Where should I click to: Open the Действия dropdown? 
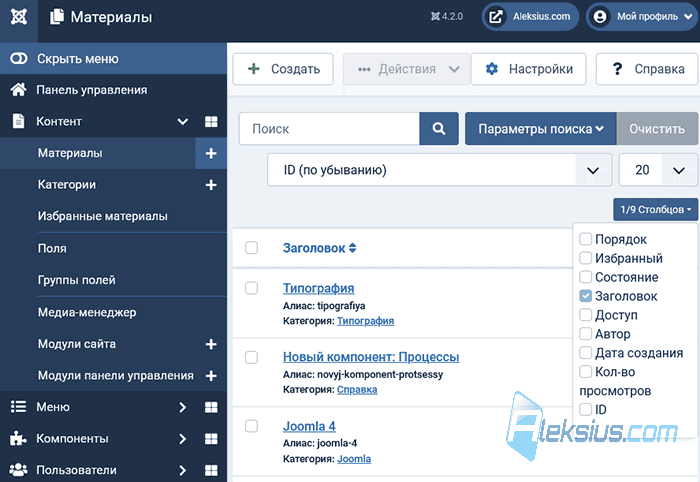tap(406, 69)
